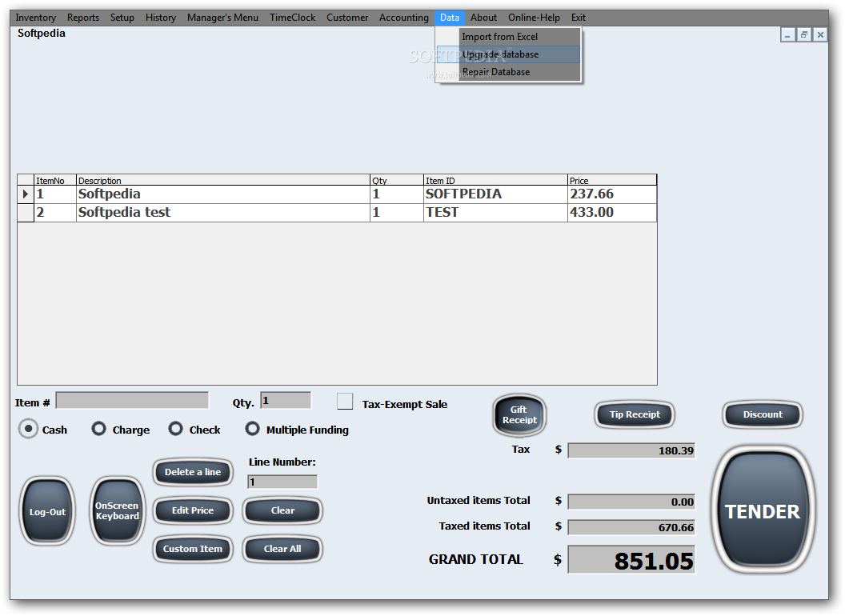Click the Untaxed items Total field
The image size is (845, 616).
(x=631, y=502)
